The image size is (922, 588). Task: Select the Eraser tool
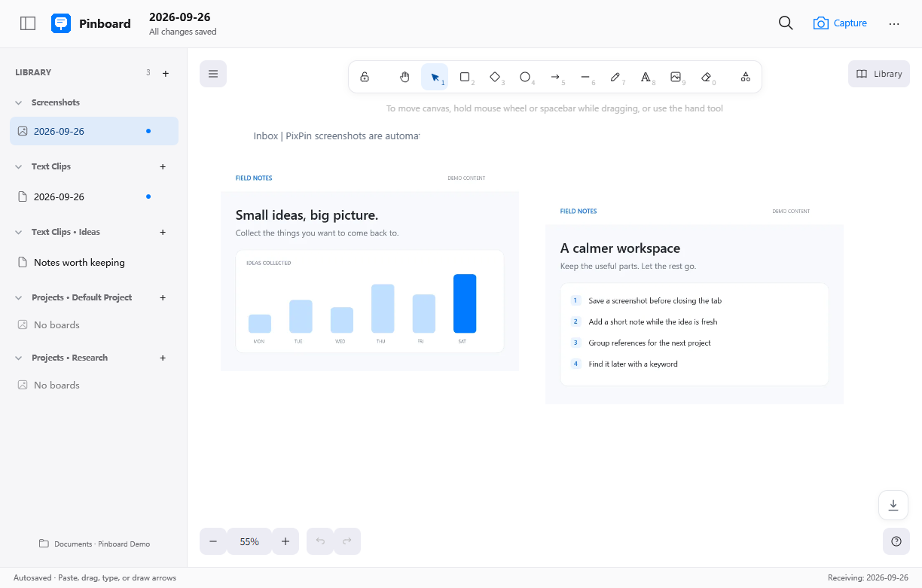tap(706, 77)
